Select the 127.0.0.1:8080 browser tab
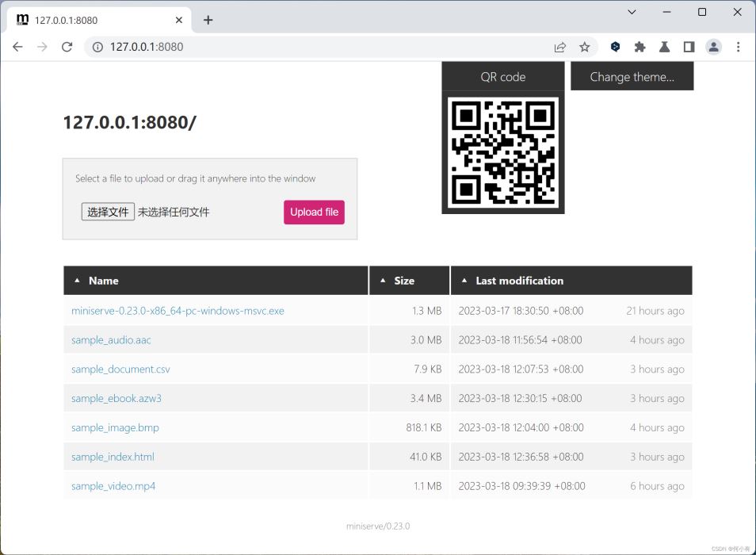Image resolution: width=756 pixels, height=555 pixels. [x=95, y=20]
